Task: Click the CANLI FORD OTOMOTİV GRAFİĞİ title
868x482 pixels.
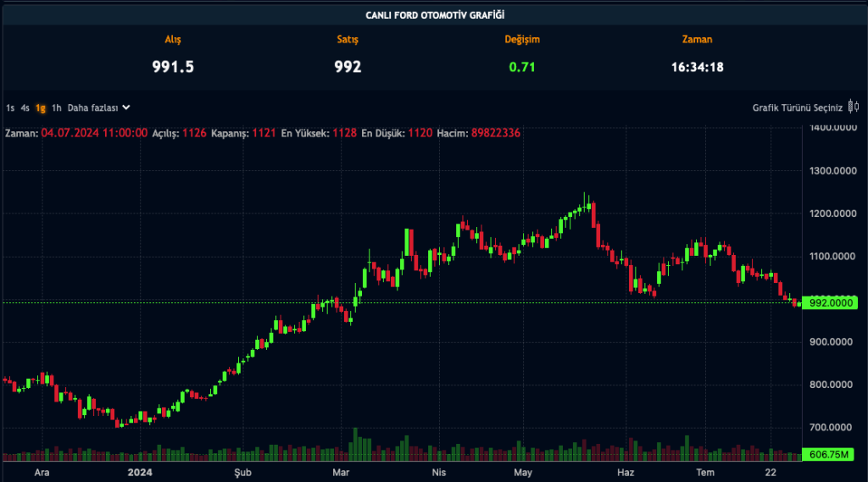Action: [x=435, y=15]
